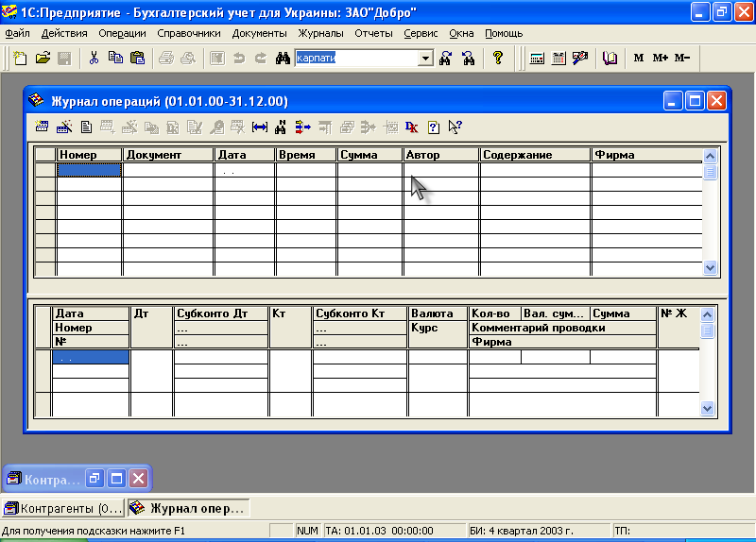Start search with binoculars icon left of search box
The image size is (756, 542).
(283, 59)
